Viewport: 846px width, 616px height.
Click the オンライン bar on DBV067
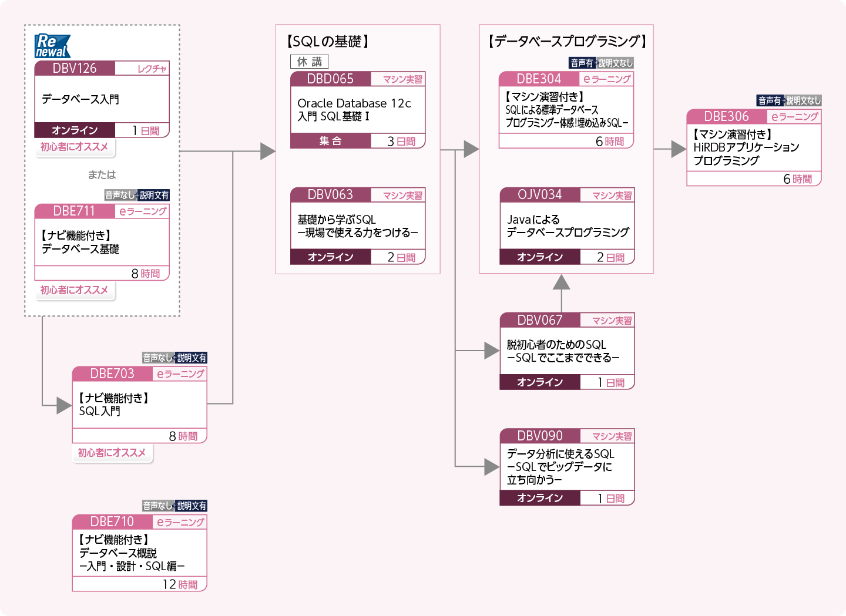click(x=540, y=382)
